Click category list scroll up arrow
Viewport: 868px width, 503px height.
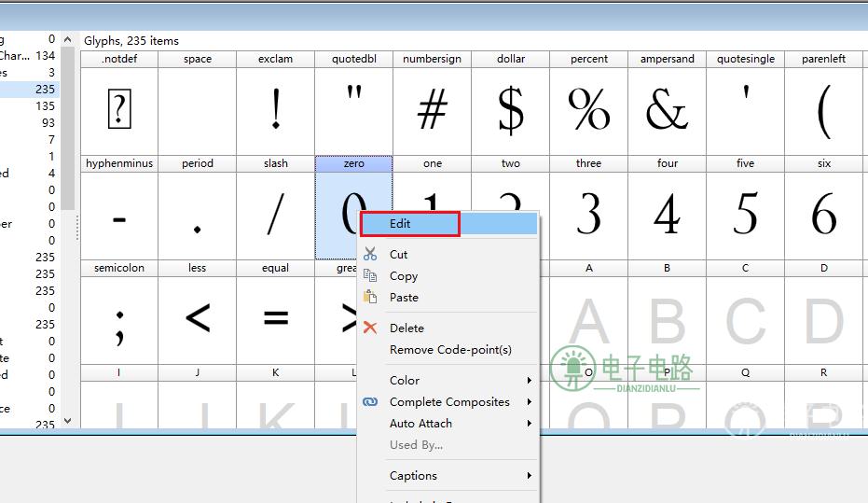point(67,39)
